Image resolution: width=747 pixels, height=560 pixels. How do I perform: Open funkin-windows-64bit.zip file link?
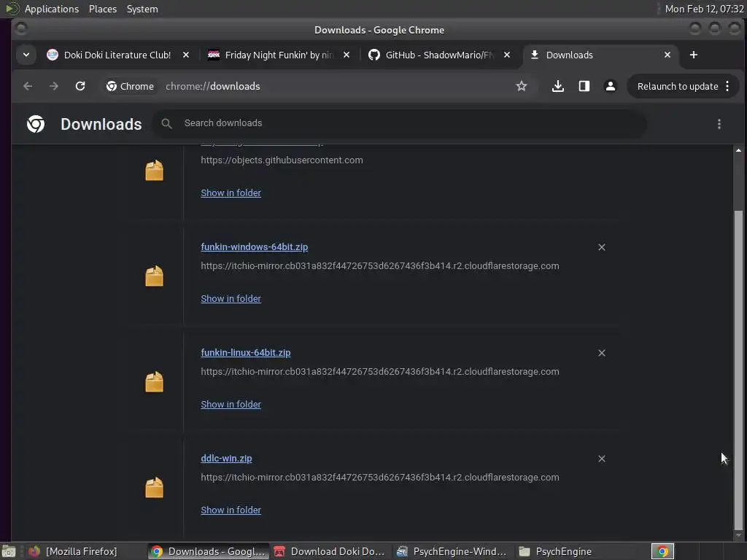coord(255,246)
